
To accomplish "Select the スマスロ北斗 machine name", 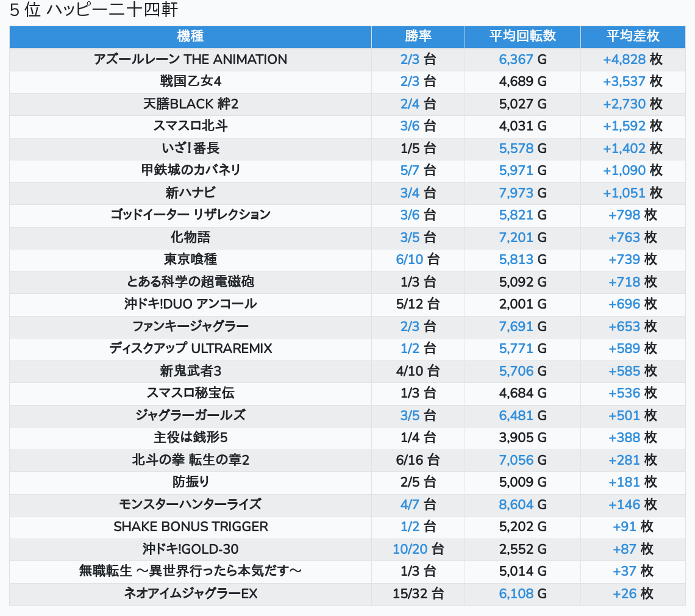I will coord(190,126).
